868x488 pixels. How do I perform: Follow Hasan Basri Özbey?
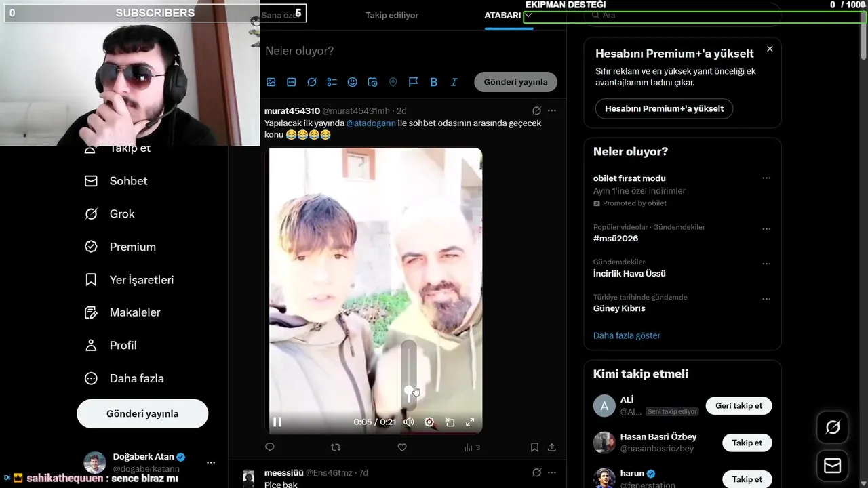point(747,443)
